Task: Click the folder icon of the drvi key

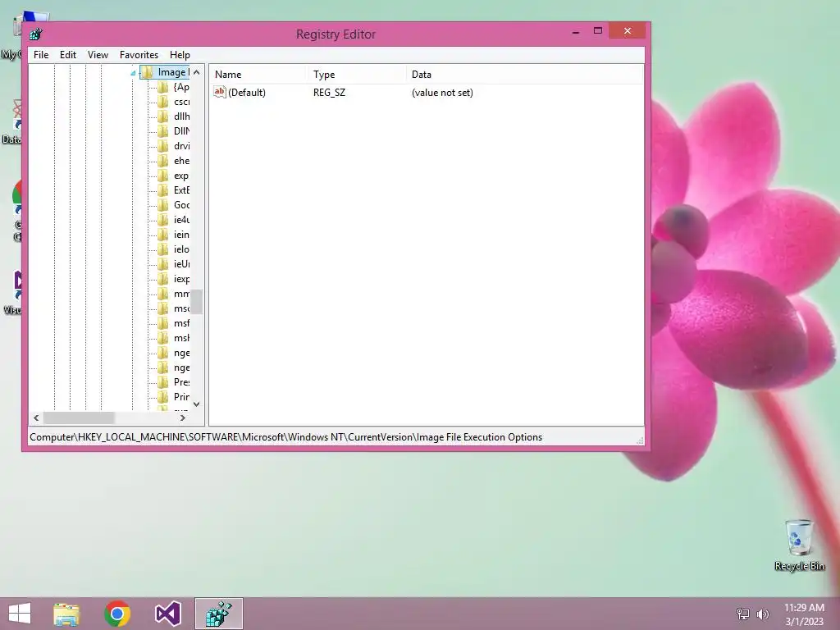Action: coord(163,146)
